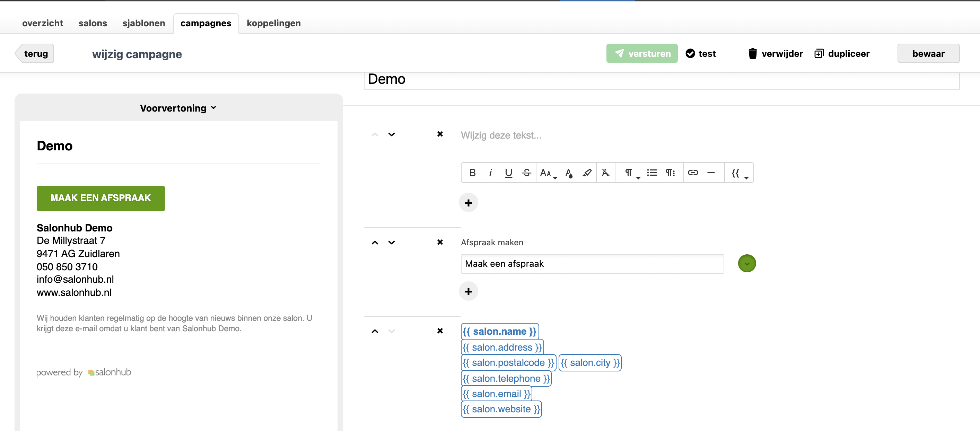
Task: Clear text formatting
Action: 605,173
